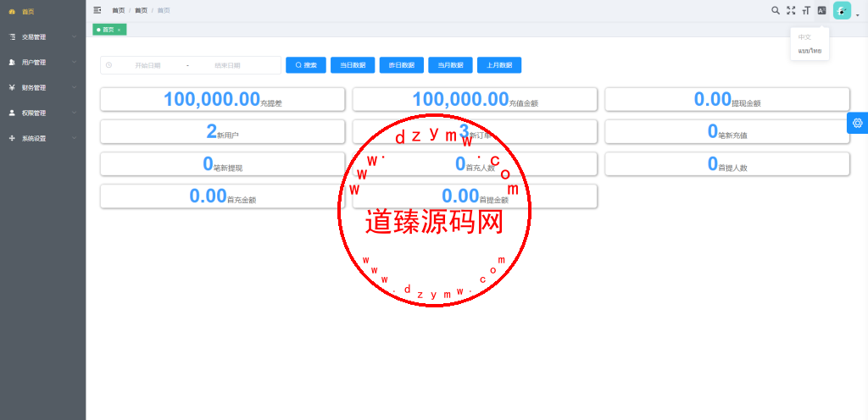Click the 上月数据 button
Screen dimensions: 868x420
coord(499,65)
